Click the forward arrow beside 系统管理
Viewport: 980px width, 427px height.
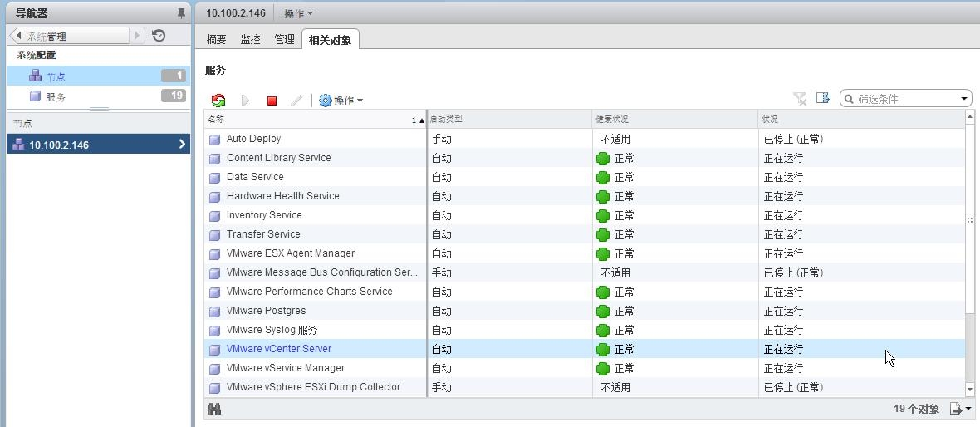pyautogui.click(x=138, y=37)
